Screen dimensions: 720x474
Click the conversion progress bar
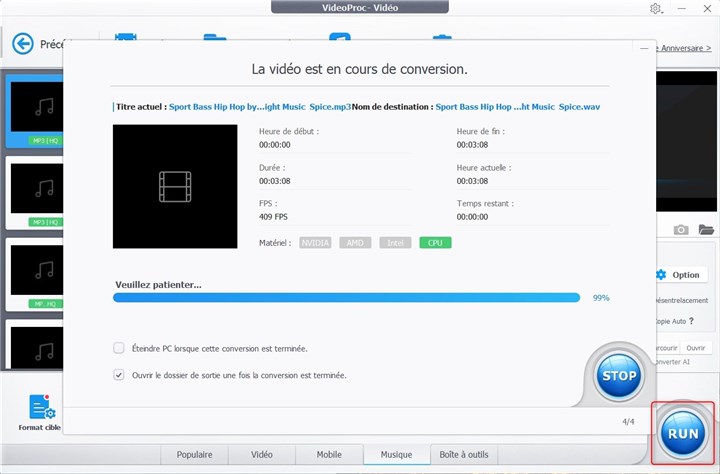point(346,298)
